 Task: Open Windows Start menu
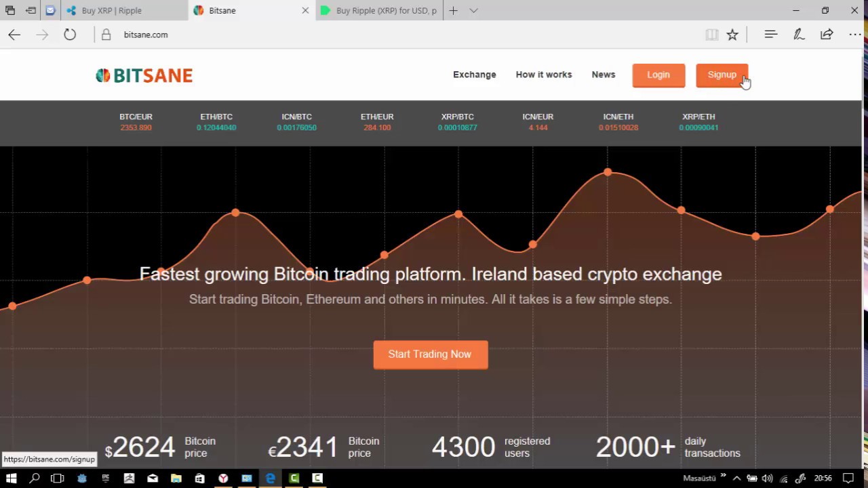click(11, 478)
